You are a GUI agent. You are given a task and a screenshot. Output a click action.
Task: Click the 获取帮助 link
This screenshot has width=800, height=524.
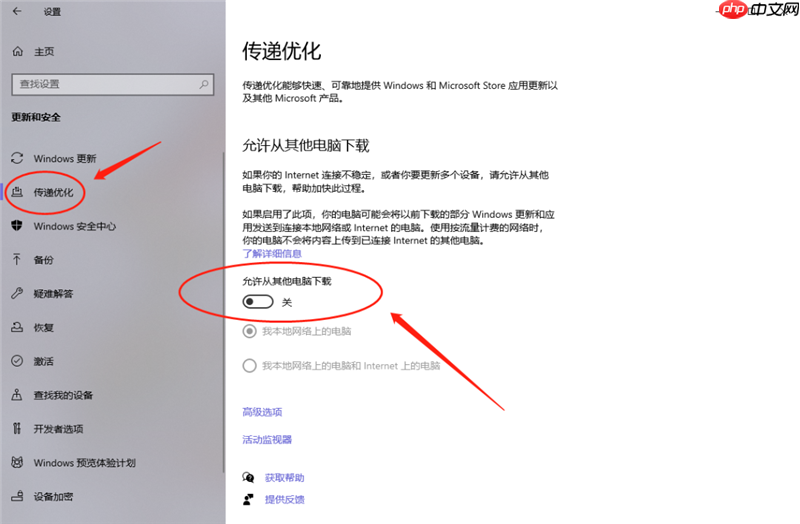point(285,478)
